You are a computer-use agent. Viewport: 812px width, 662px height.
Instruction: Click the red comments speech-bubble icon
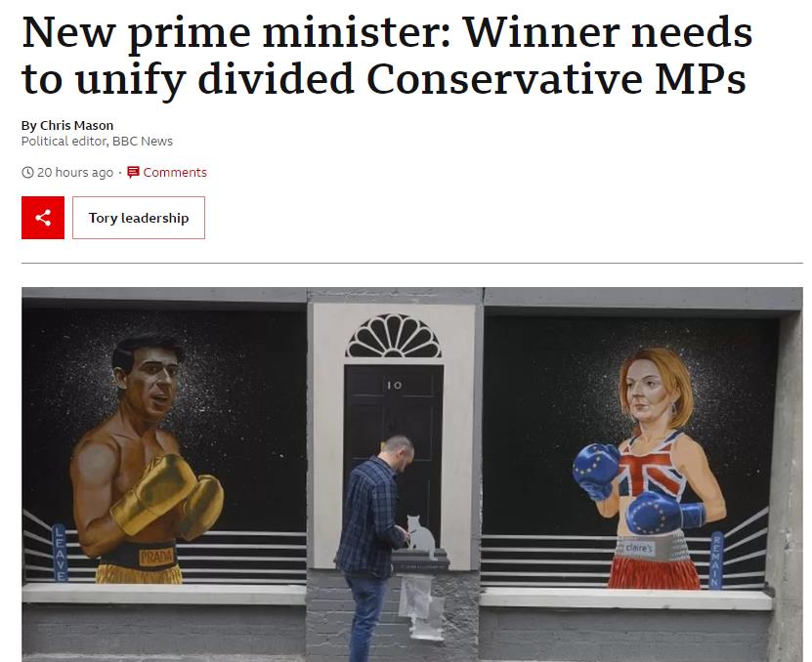click(133, 172)
